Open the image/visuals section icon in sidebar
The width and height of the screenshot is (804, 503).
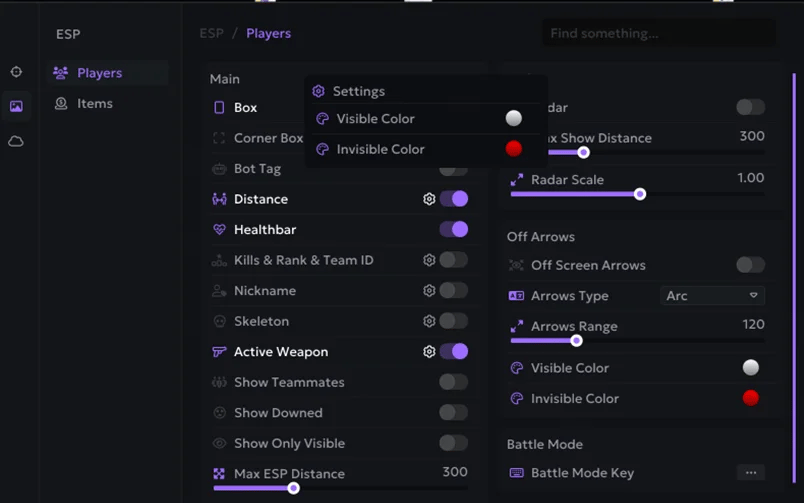tap(16, 106)
